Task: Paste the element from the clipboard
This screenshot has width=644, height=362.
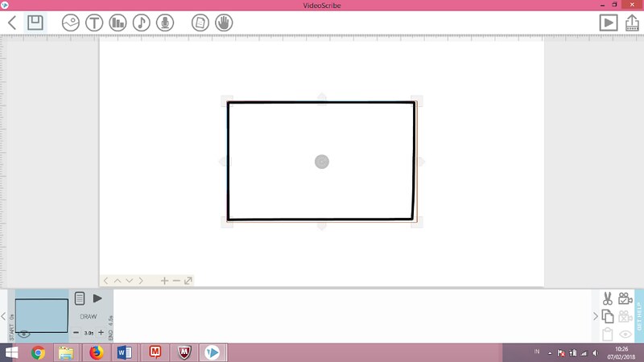Action: tap(608, 334)
